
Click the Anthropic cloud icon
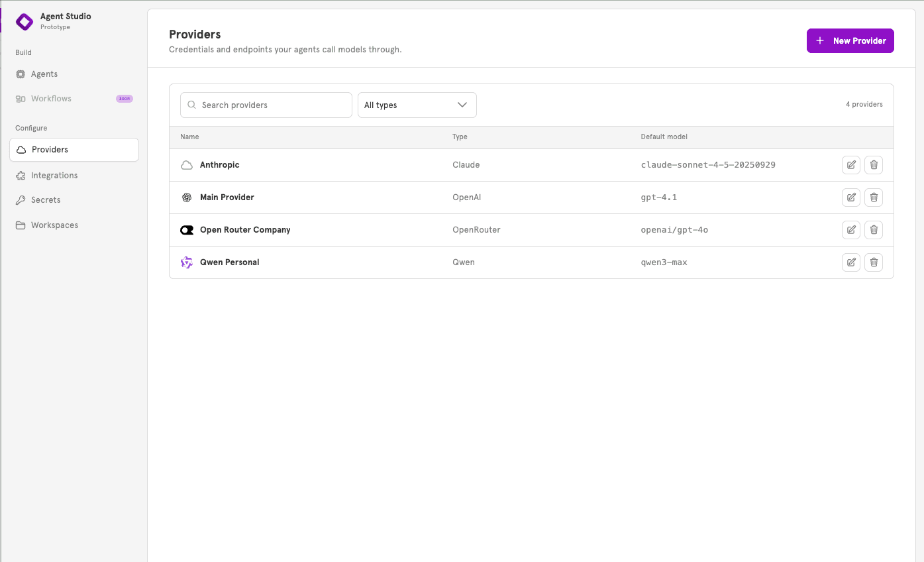187,165
